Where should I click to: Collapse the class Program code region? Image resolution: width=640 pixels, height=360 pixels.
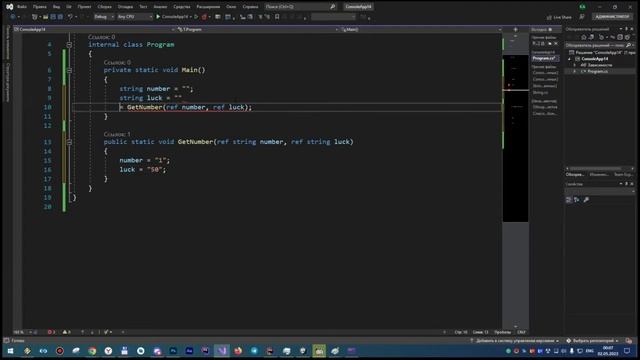coord(69,44)
